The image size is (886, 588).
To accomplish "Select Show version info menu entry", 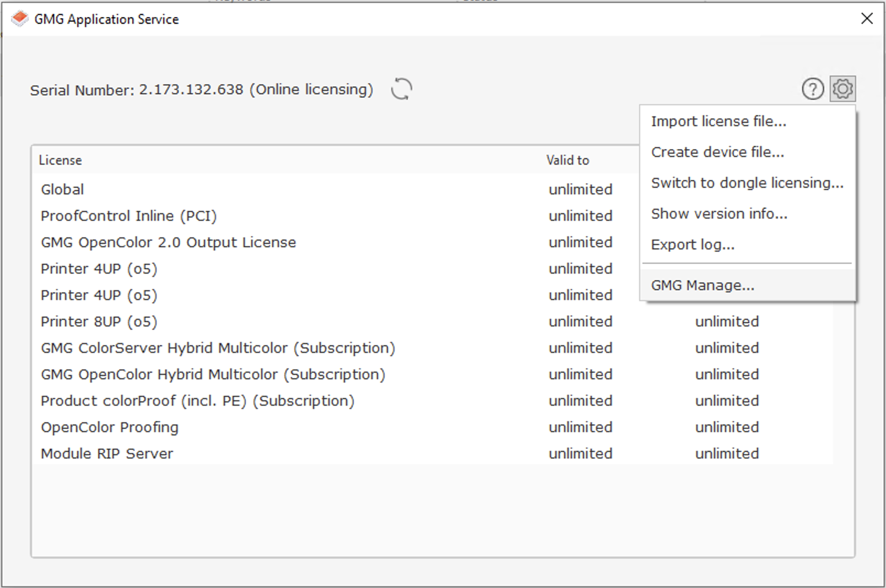I will pos(719,214).
